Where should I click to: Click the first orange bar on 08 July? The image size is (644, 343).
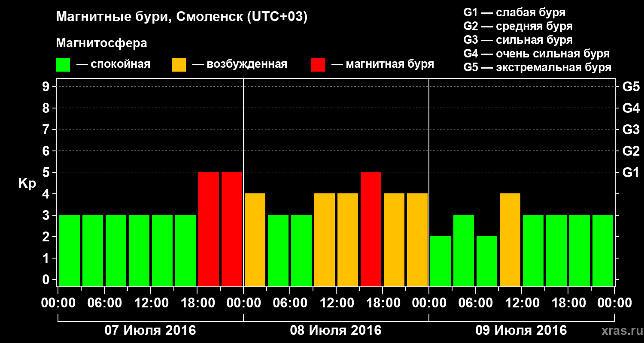(255, 240)
